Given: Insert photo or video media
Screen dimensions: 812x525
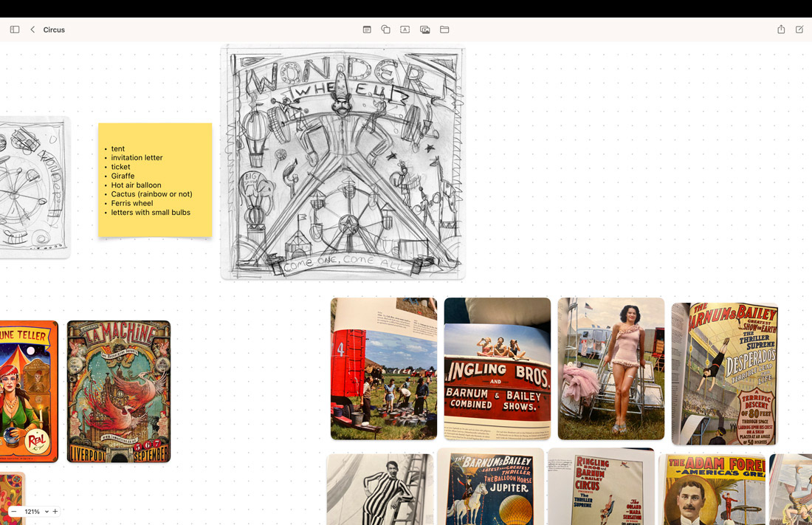Looking at the screenshot, I should (424, 30).
